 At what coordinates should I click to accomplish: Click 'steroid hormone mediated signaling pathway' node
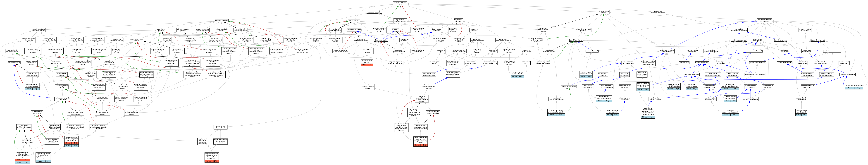point(429,87)
